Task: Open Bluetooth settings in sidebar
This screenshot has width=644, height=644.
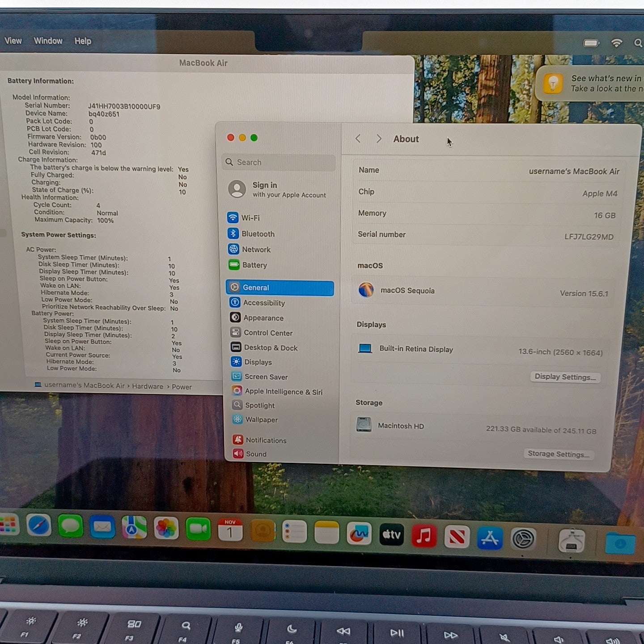Action: click(258, 234)
